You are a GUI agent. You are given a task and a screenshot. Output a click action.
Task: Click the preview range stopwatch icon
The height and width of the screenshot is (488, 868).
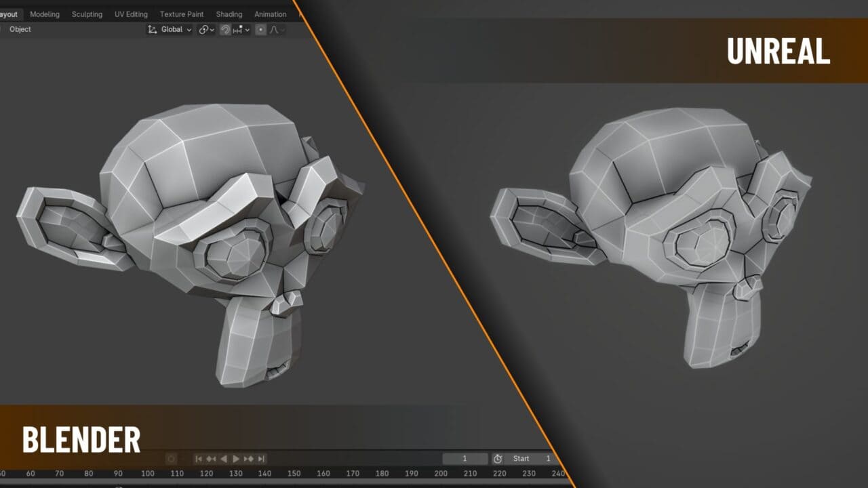[498, 459]
